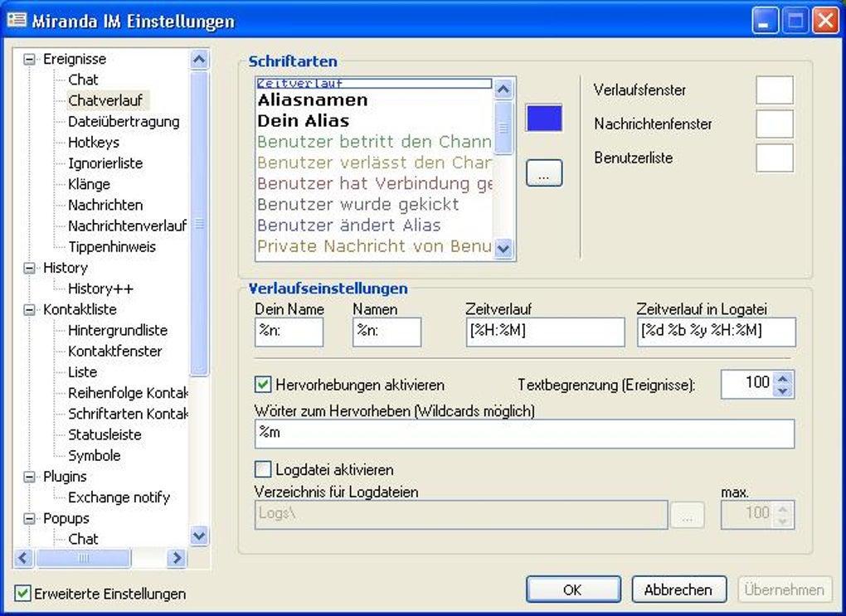Screen dimensions: 846x616
Task: Increase Textbegrenzung value with up arrow
Action: pos(783,379)
